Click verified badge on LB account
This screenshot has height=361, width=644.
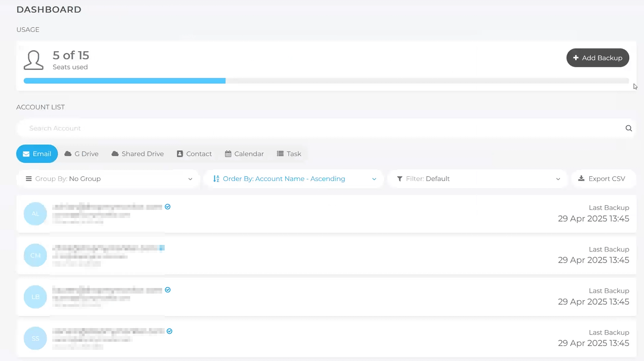[168, 290]
